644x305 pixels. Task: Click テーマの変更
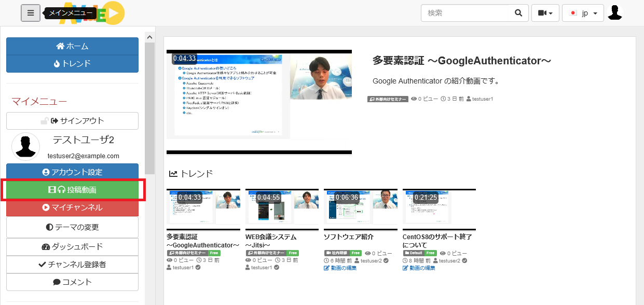[72, 227]
